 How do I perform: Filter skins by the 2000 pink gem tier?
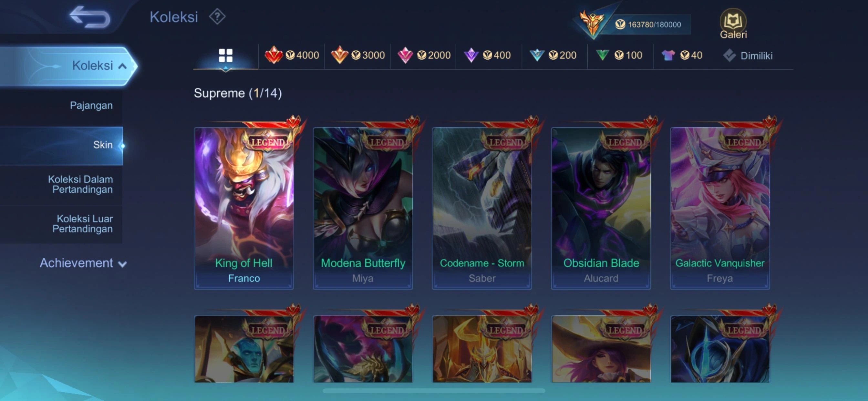pyautogui.click(x=424, y=55)
